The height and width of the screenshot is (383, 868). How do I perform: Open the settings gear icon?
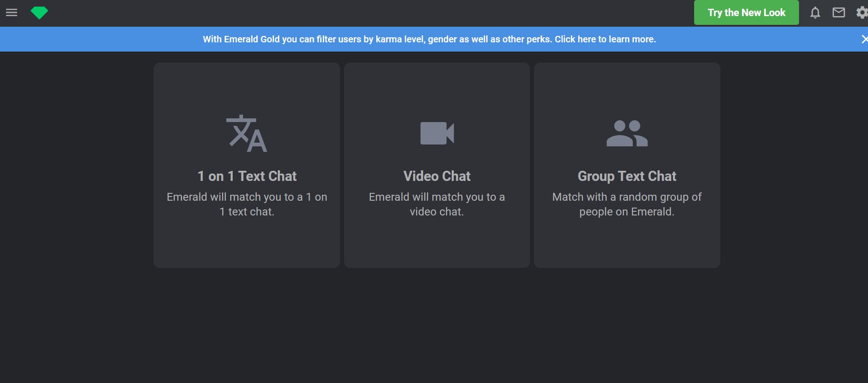click(x=862, y=12)
